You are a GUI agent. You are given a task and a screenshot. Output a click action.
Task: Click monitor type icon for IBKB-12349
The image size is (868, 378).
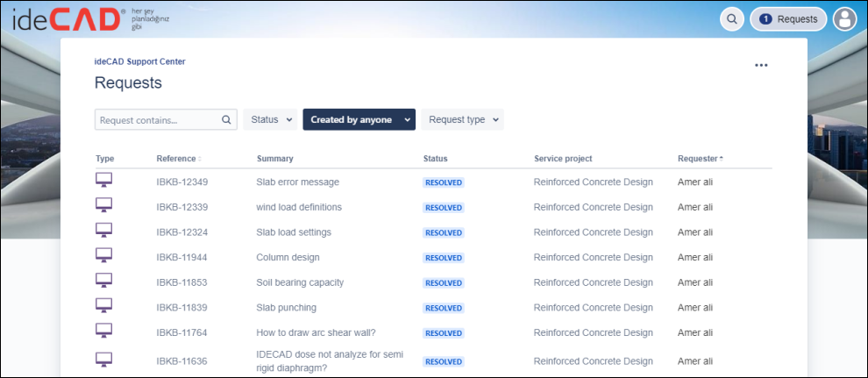(x=104, y=181)
